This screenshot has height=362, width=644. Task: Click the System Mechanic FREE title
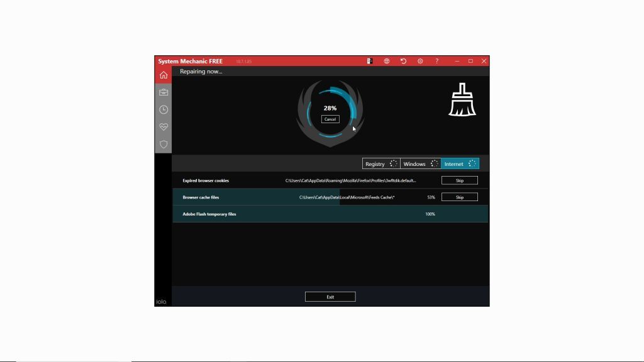pyautogui.click(x=190, y=61)
